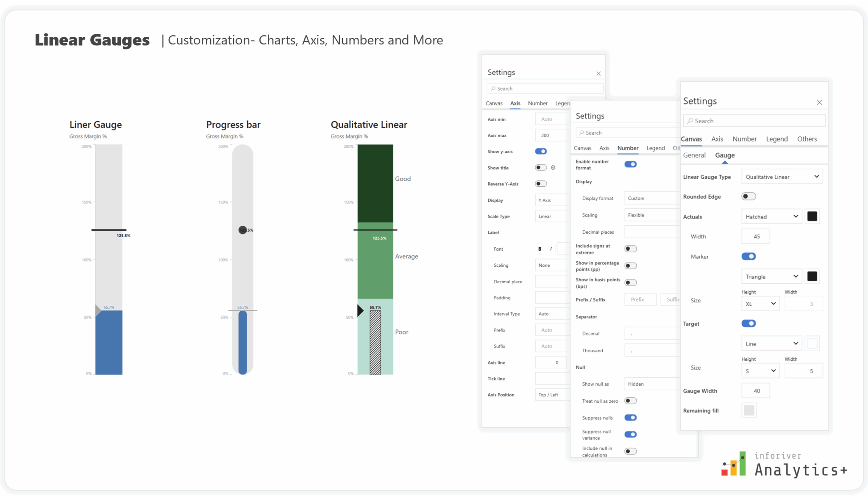868x498 pixels.
Task: Enable the Rounded Edge toggle
Action: [748, 196]
